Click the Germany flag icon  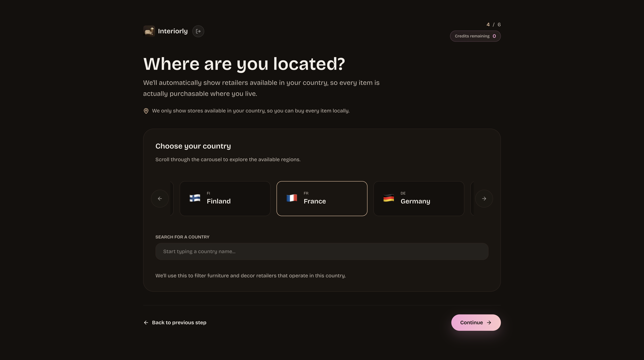point(388,198)
